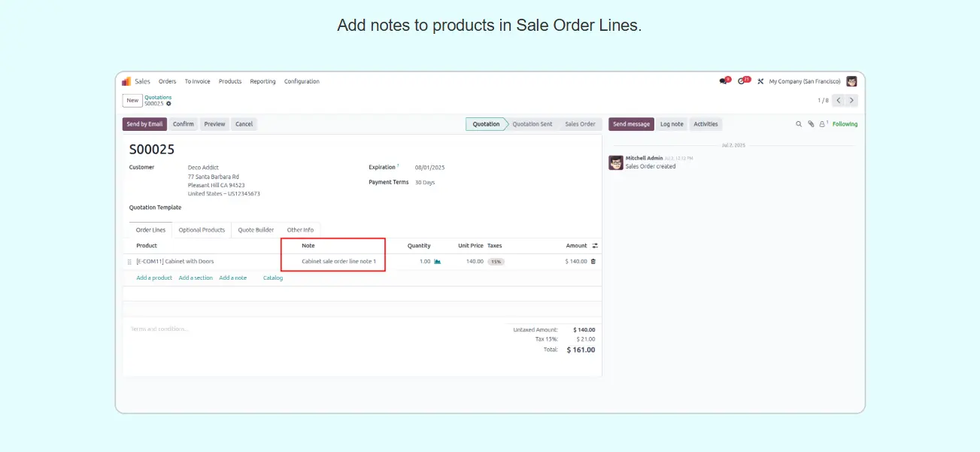Image resolution: width=980 pixels, height=452 pixels.
Task: Open the conversations messages icon
Action: point(724,81)
